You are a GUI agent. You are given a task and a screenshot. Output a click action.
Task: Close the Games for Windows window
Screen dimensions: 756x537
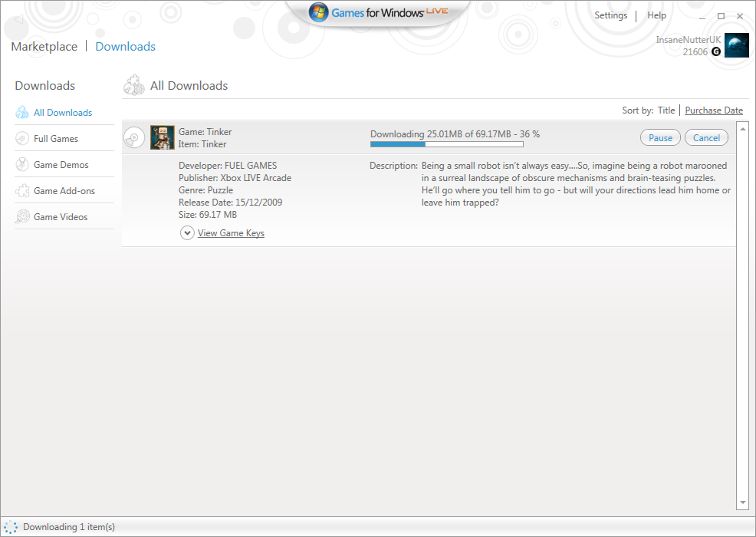pyautogui.click(x=740, y=16)
